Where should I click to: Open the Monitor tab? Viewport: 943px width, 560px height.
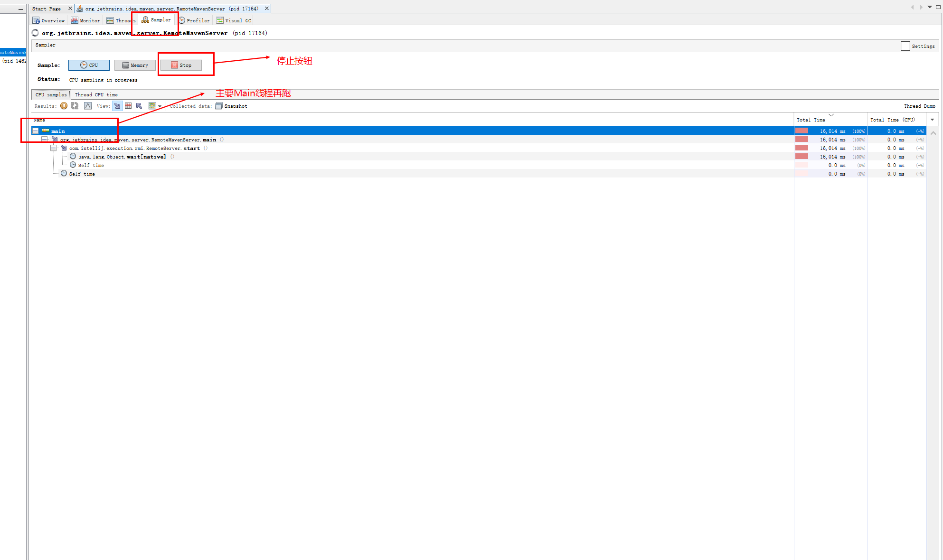click(x=85, y=20)
